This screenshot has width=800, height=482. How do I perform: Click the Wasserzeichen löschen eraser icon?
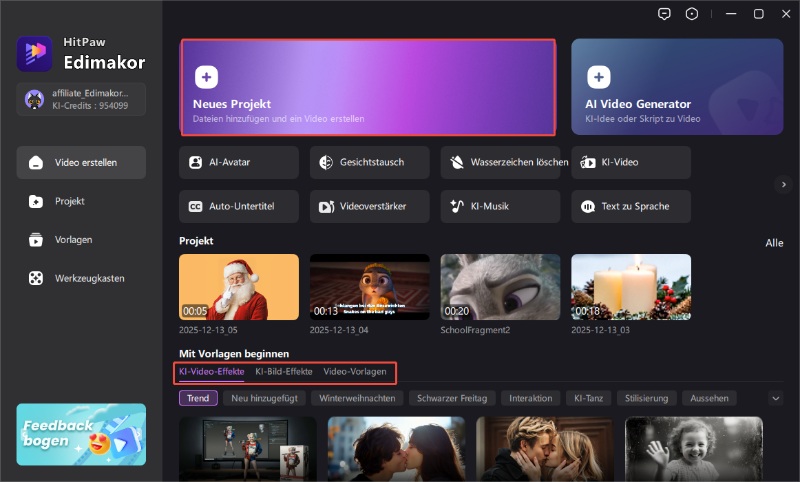[x=457, y=162]
